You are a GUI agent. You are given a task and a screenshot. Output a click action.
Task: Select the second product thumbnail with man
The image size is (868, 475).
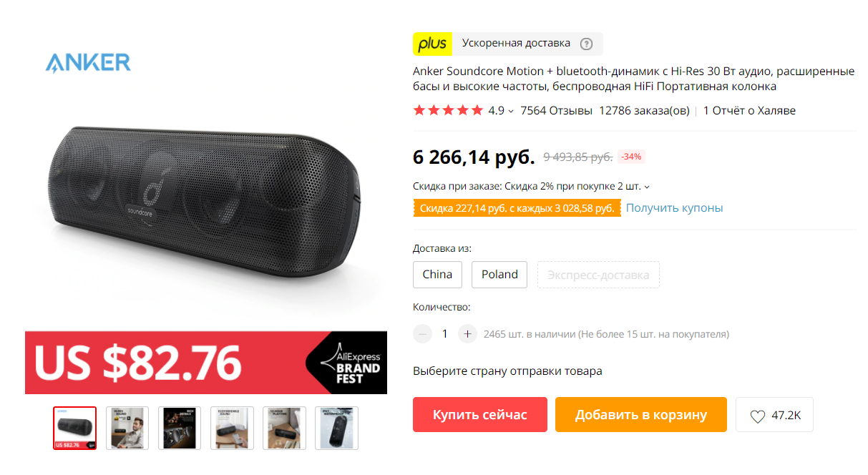tap(127, 428)
